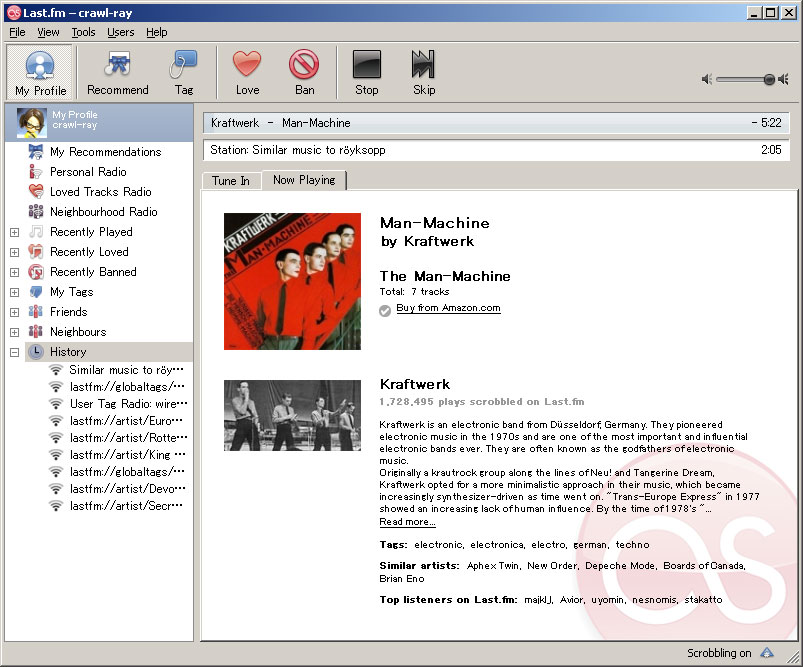
Task: Open the File menu
Action: click(x=17, y=32)
